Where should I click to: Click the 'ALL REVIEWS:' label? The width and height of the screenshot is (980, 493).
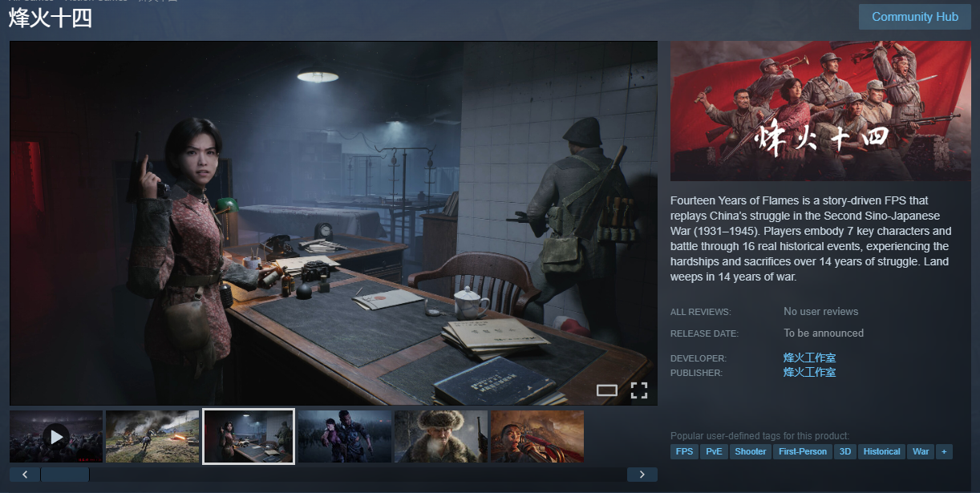coord(701,312)
